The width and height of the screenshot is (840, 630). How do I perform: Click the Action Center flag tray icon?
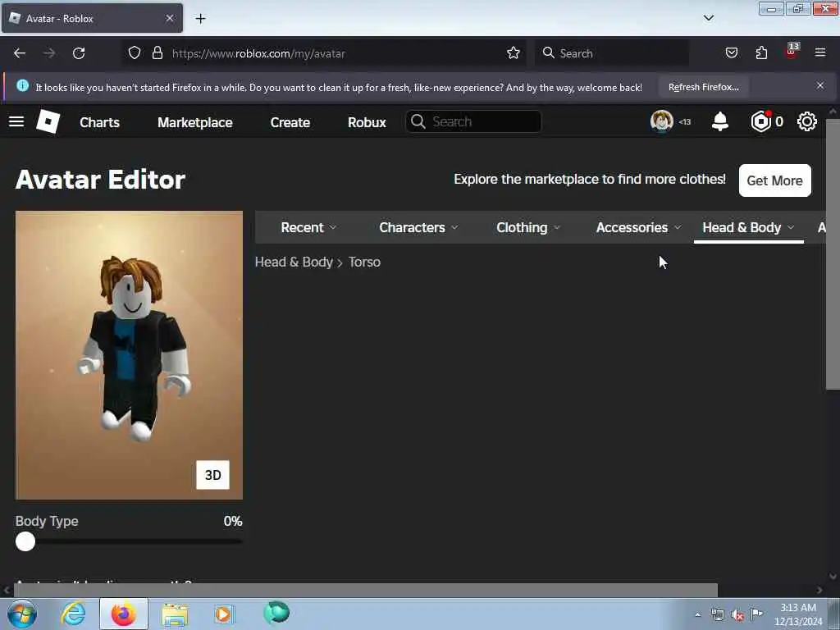tap(756, 614)
